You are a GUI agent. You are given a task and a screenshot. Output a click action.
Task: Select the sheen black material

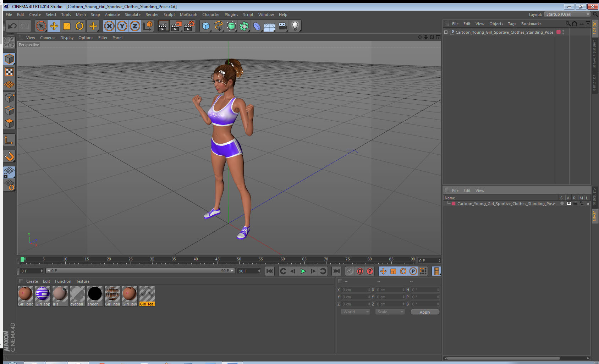[95, 296]
